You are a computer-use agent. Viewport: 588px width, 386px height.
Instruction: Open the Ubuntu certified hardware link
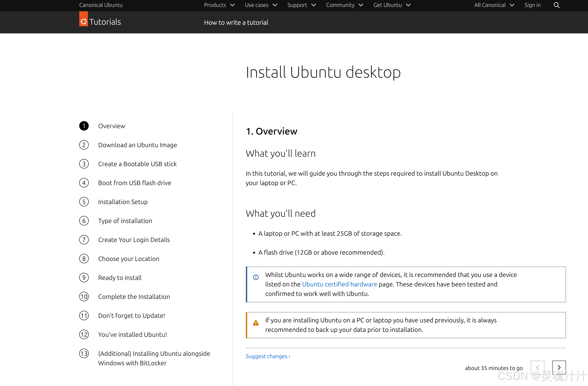[x=339, y=284]
